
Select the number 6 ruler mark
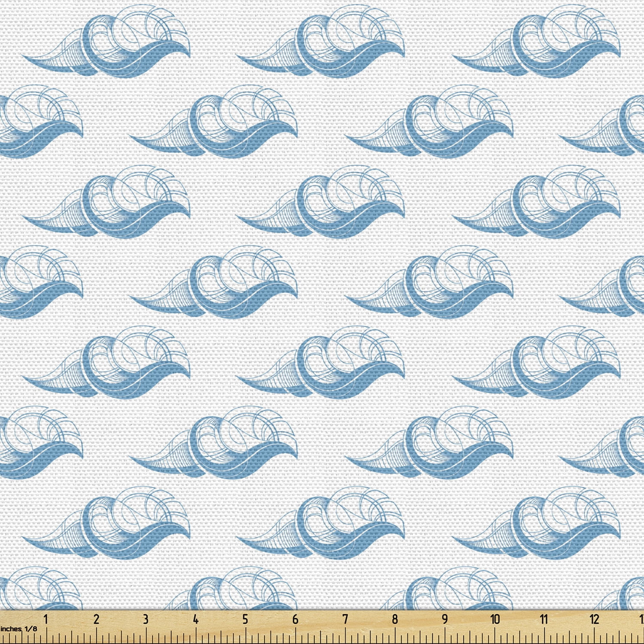(295, 620)
